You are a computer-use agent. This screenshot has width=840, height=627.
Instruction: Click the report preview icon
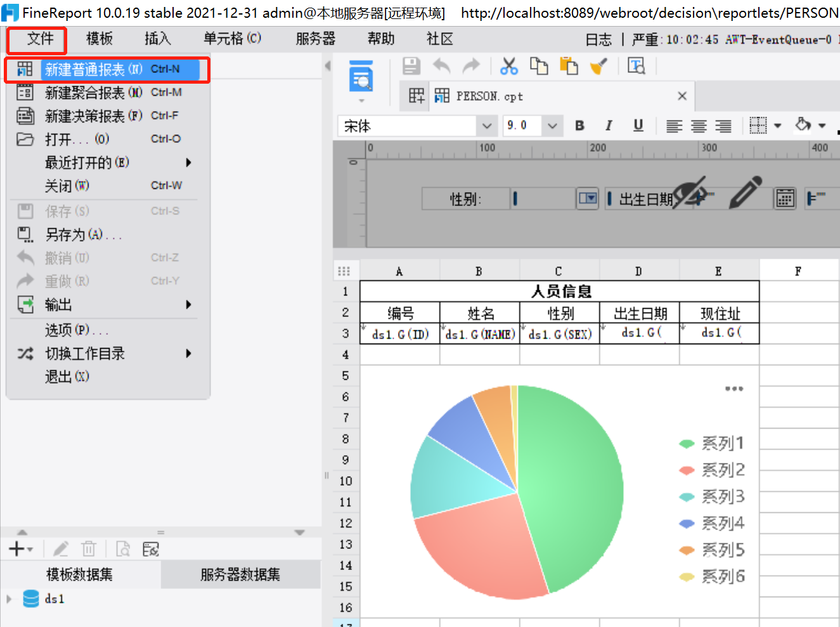pyautogui.click(x=361, y=76)
